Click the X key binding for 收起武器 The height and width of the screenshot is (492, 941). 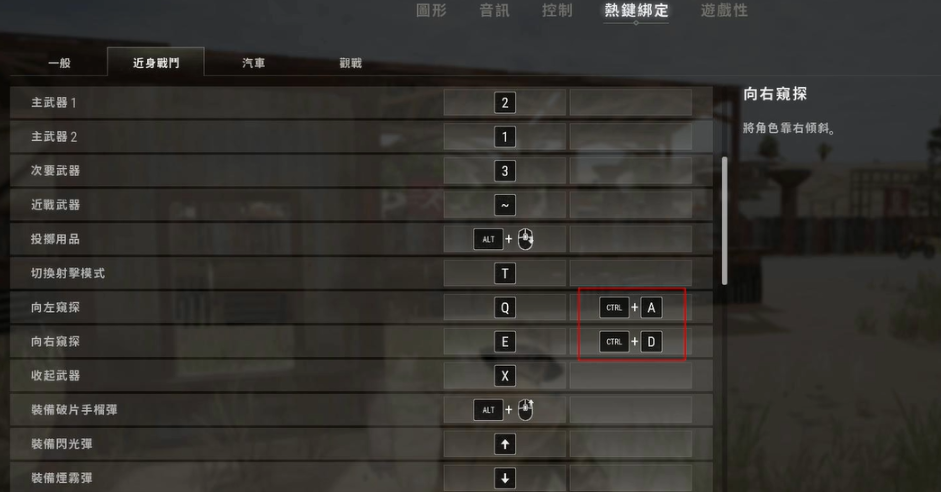(505, 376)
